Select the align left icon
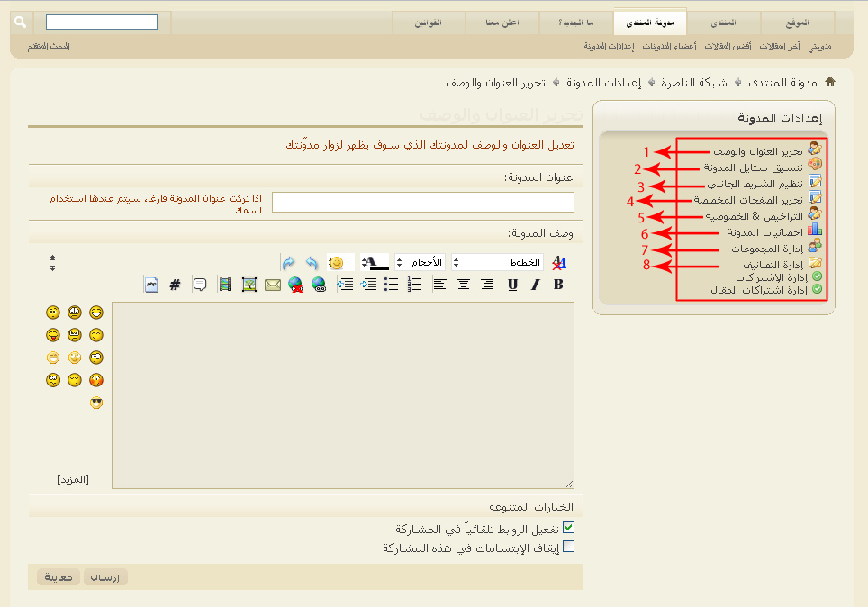Image resolution: width=868 pixels, height=607 pixels. pyautogui.click(x=439, y=284)
